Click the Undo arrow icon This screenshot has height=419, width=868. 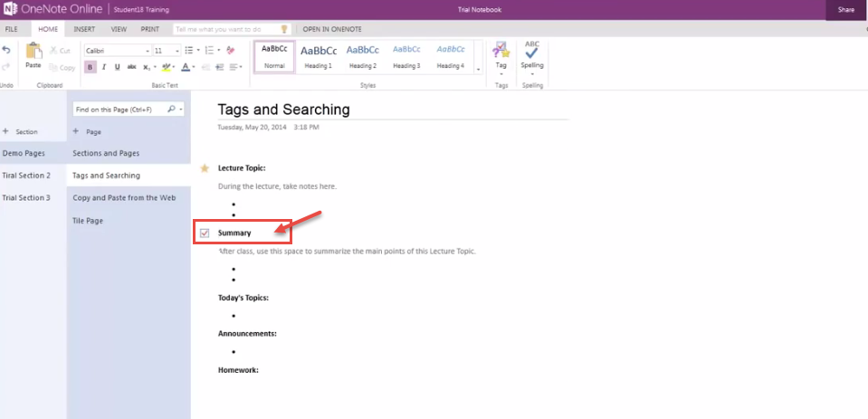(x=6, y=51)
